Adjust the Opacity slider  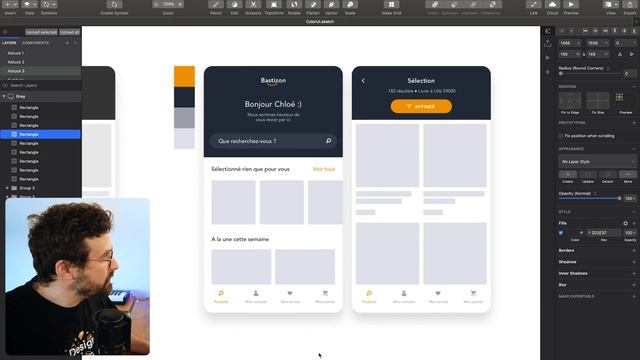(590, 198)
